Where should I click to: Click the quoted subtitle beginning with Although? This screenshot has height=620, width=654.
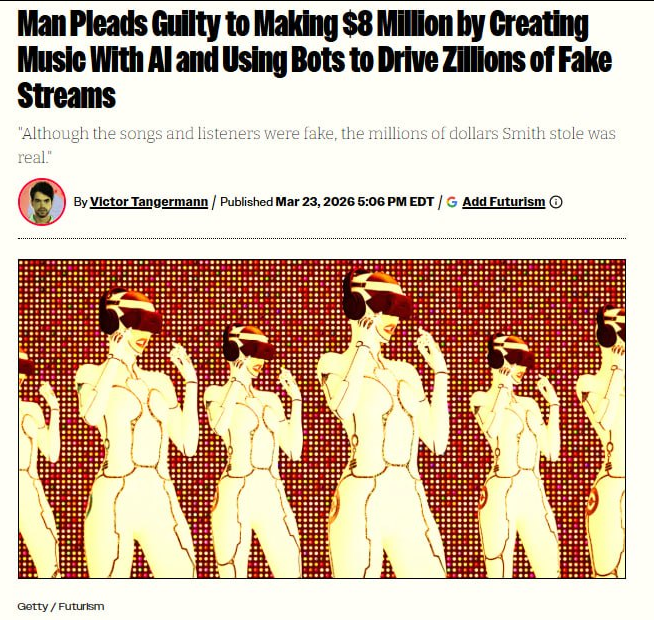(x=317, y=145)
